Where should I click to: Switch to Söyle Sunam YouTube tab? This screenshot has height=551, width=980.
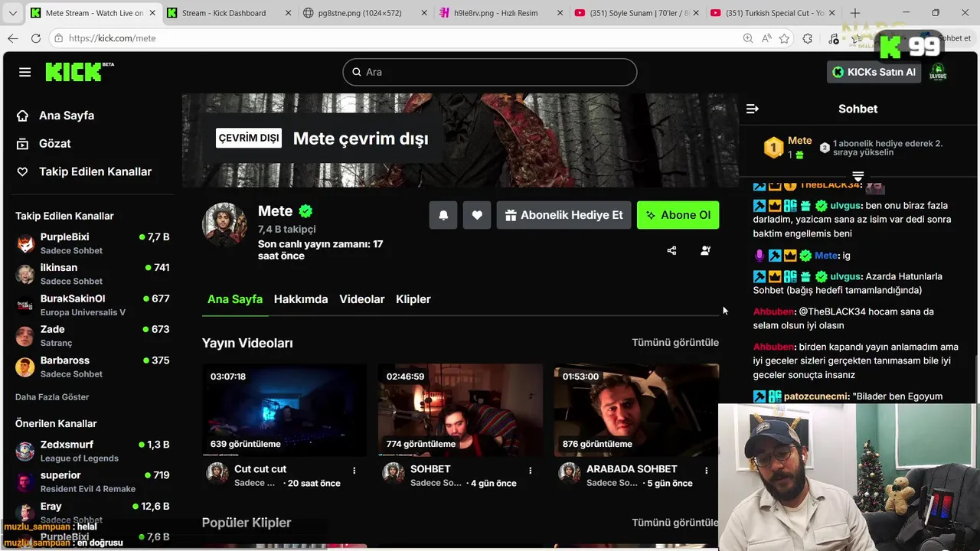pyautogui.click(x=638, y=13)
